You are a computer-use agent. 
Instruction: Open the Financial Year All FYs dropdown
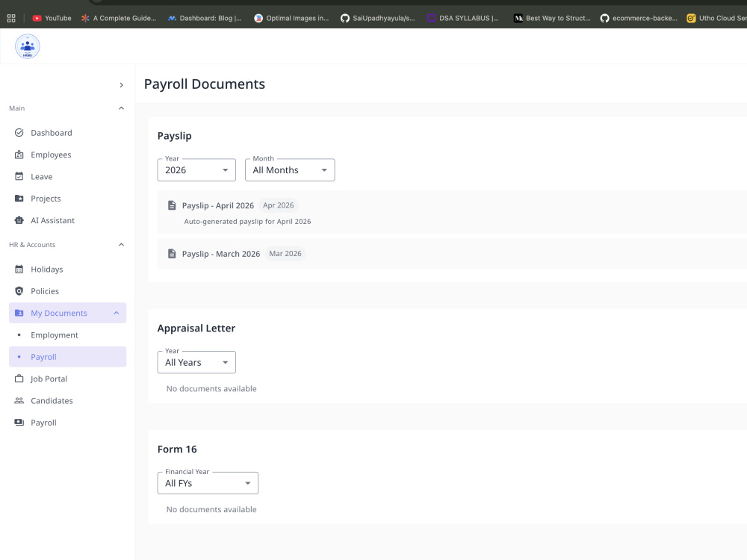click(208, 483)
